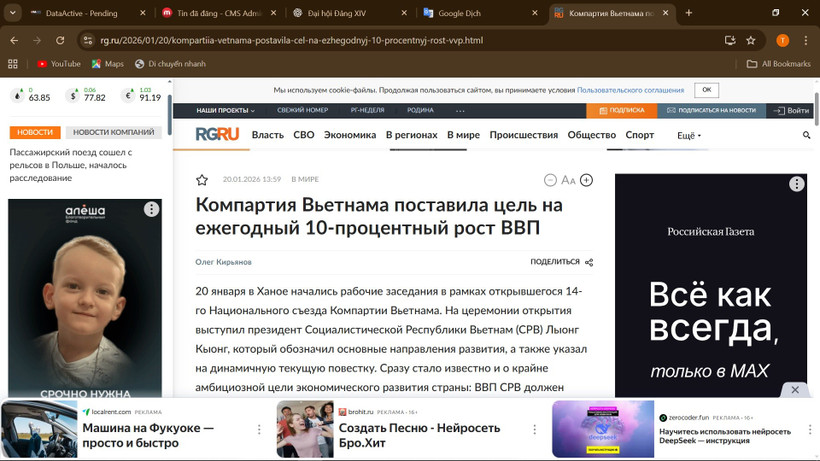Open the Власть section

[x=268, y=135]
